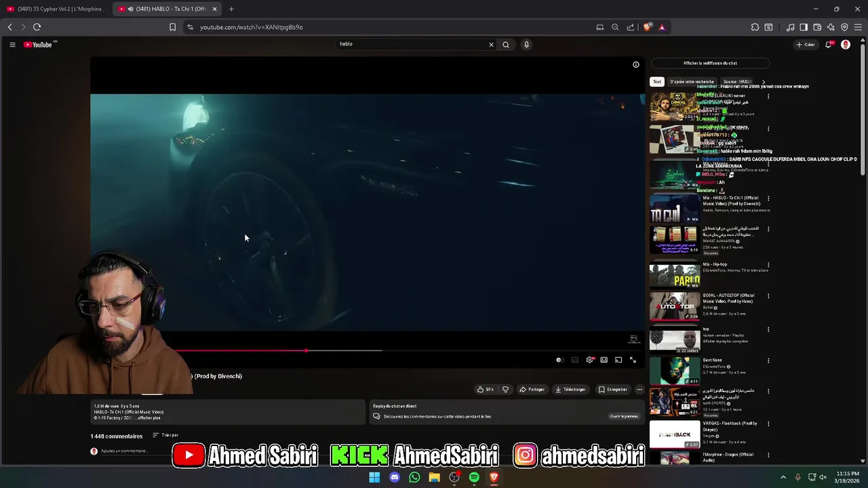Open YouTube notifications bell

829,45
